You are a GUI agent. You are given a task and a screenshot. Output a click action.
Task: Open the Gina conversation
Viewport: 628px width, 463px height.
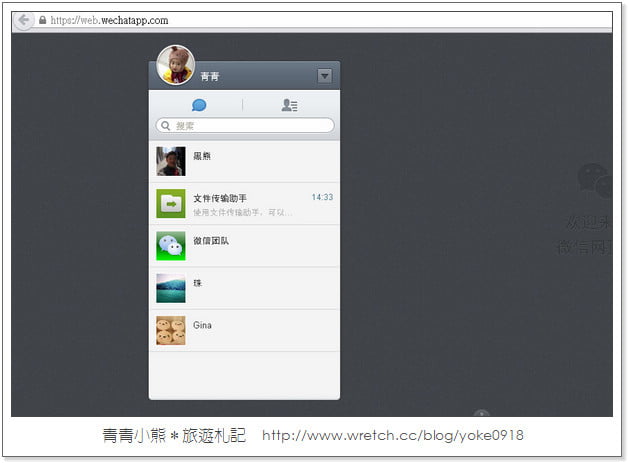pyautogui.click(x=244, y=330)
